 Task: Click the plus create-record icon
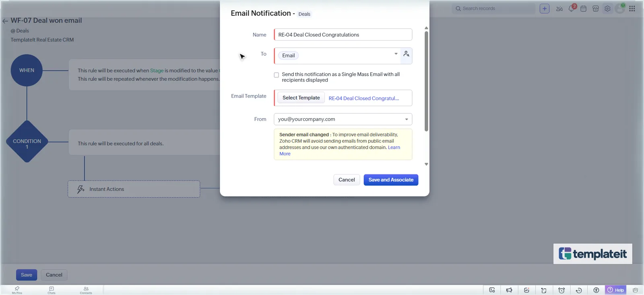[x=545, y=8]
